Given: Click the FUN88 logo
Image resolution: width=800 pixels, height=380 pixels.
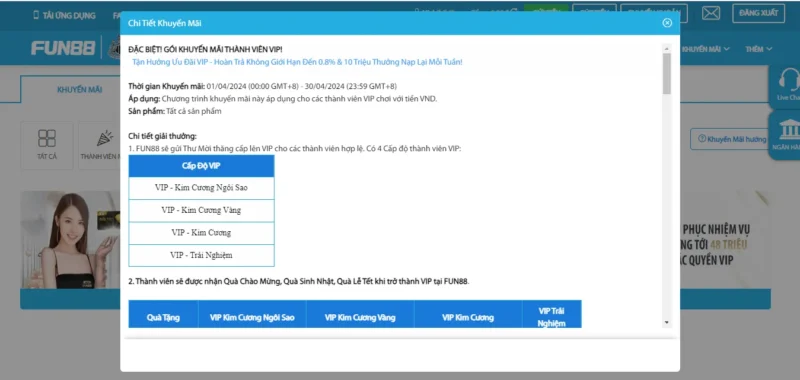Looking at the screenshot, I should pyautogui.click(x=63, y=48).
